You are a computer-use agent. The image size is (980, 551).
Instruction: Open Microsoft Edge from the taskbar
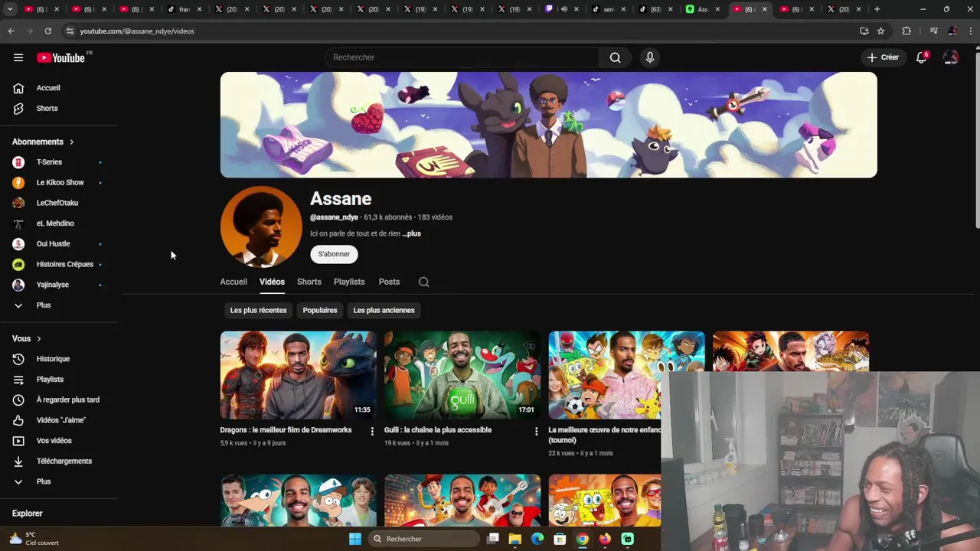[x=537, y=539]
